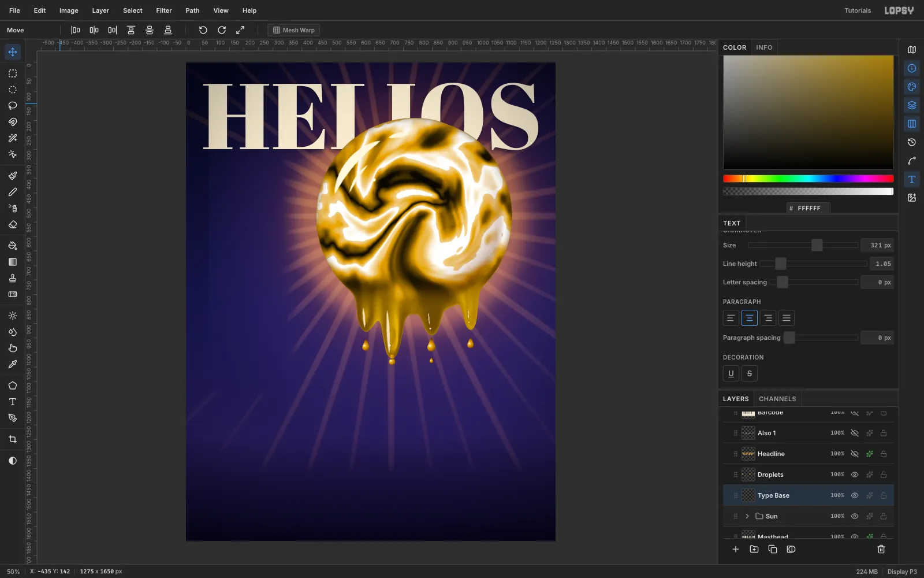Lock the Type Base layer

coord(884,495)
